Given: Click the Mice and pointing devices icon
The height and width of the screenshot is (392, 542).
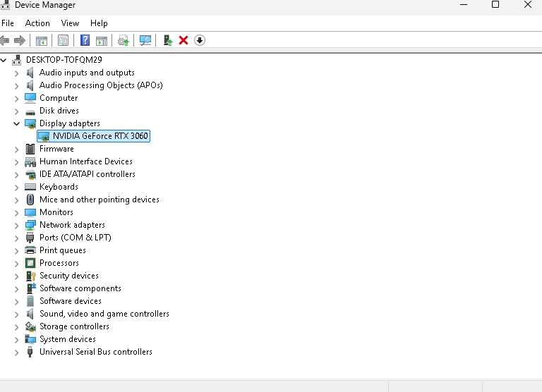Looking at the screenshot, I should 30,200.
